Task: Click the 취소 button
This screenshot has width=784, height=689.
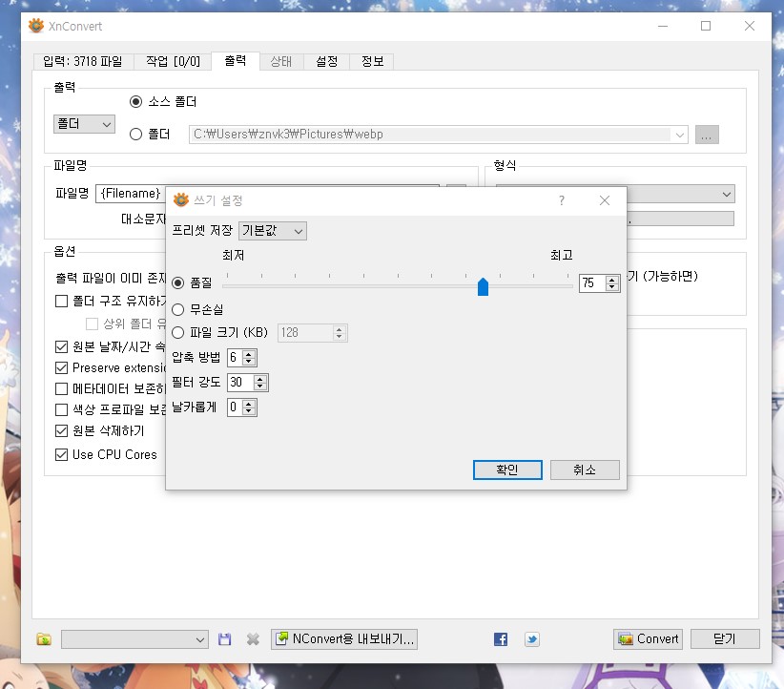Action: pos(585,470)
